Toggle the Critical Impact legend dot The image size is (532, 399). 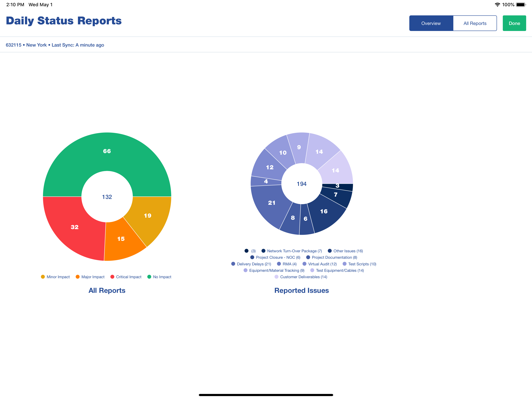point(112,277)
